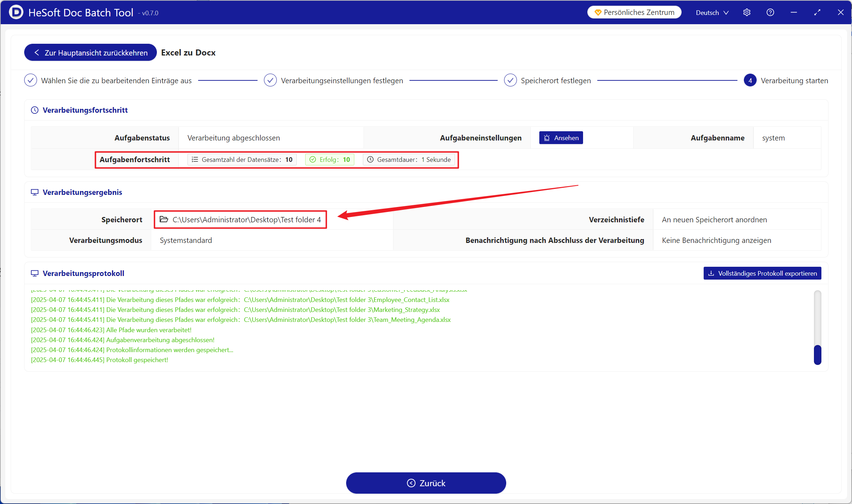Image resolution: width=852 pixels, height=504 pixels.
Task: Click the HeSoft Doc Batch Tool logo
Action: pos(16,12)
